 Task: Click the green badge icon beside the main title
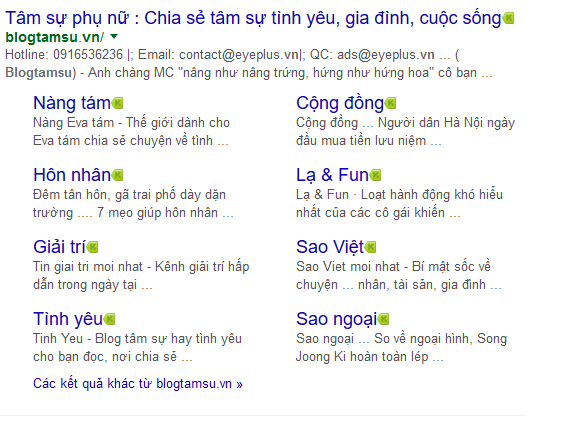click(x=508, y=18)
